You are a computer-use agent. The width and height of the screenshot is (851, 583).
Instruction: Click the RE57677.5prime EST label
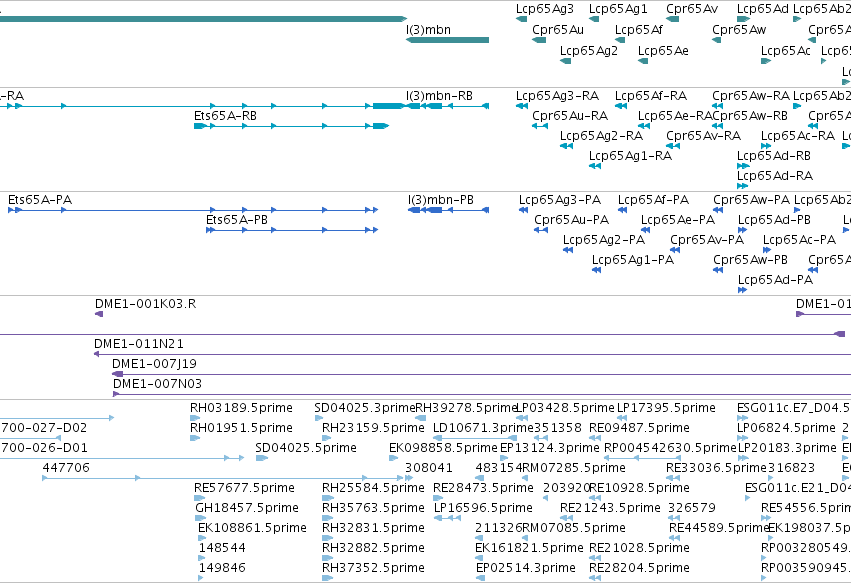point(244,488)
